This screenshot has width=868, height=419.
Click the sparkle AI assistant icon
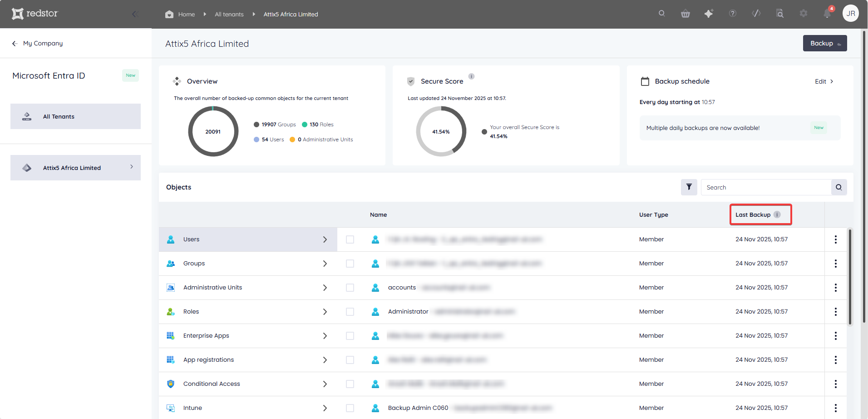pos(709,14)
